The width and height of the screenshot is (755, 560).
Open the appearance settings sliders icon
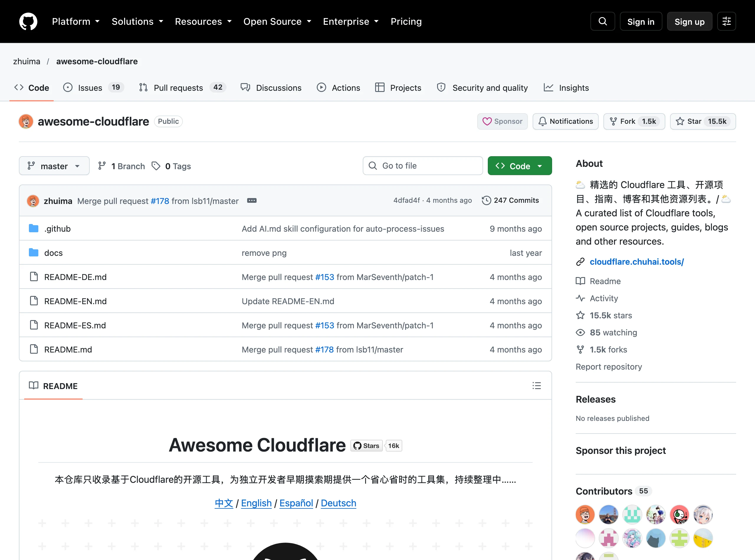pos(726,21)
